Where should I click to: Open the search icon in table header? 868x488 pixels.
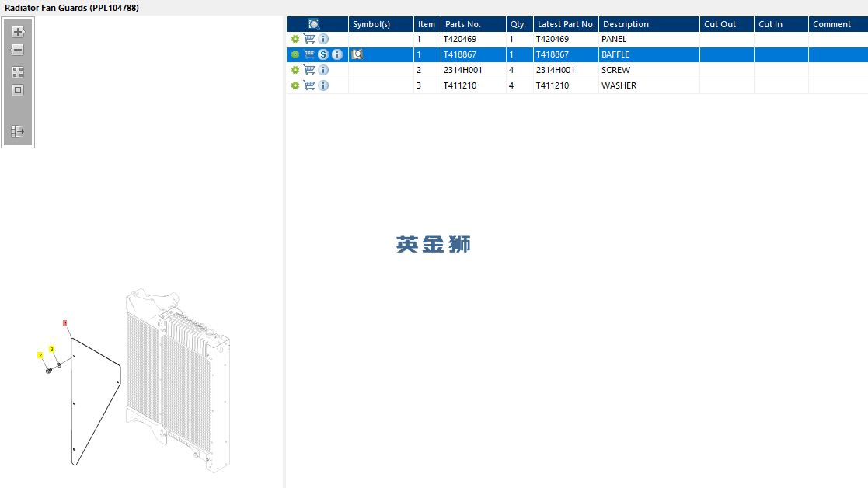tap(313, 24)
